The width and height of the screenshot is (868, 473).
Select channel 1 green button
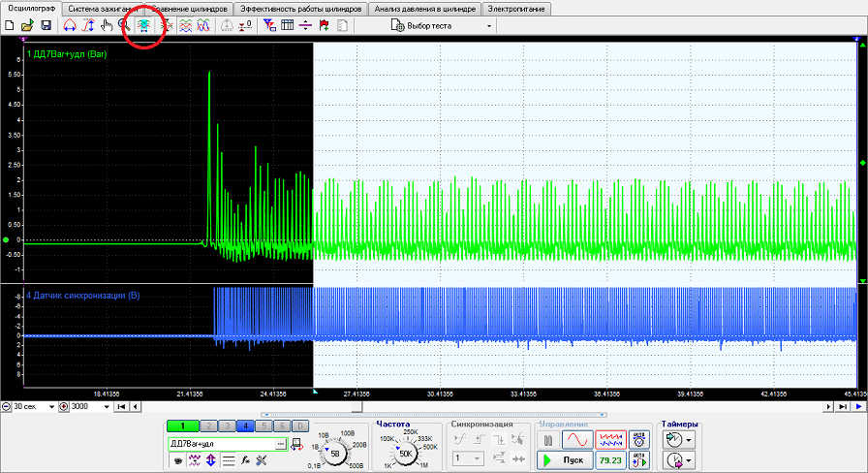182,426
